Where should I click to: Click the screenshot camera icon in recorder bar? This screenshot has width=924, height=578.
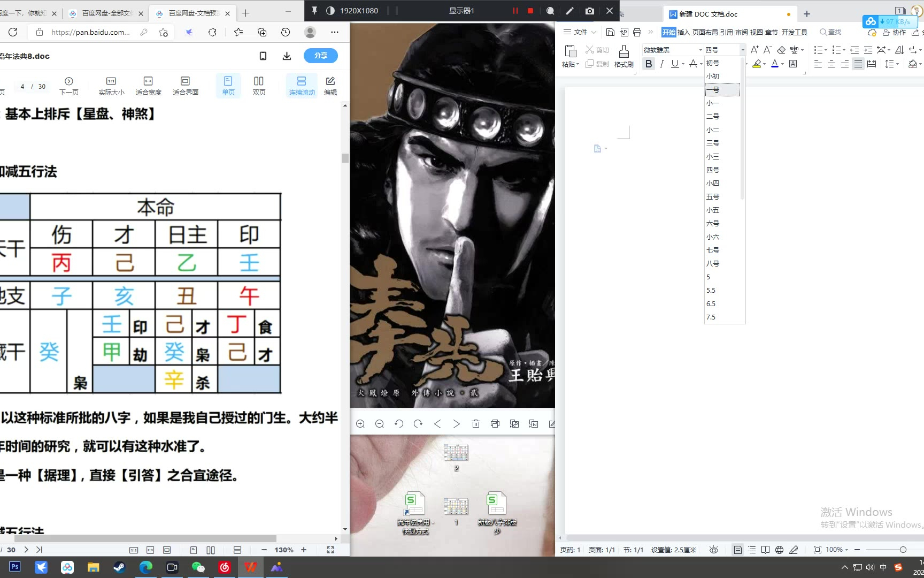click(x=589, y=11)
